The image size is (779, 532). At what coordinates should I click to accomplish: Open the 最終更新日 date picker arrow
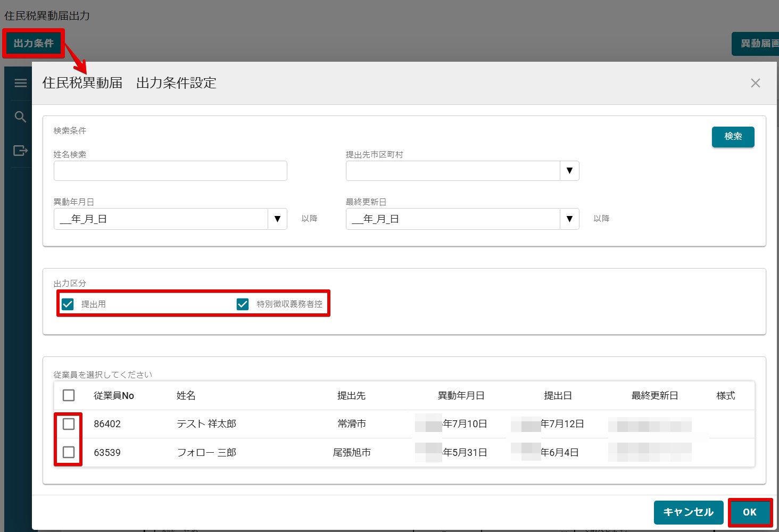click(x=569, y=219)
